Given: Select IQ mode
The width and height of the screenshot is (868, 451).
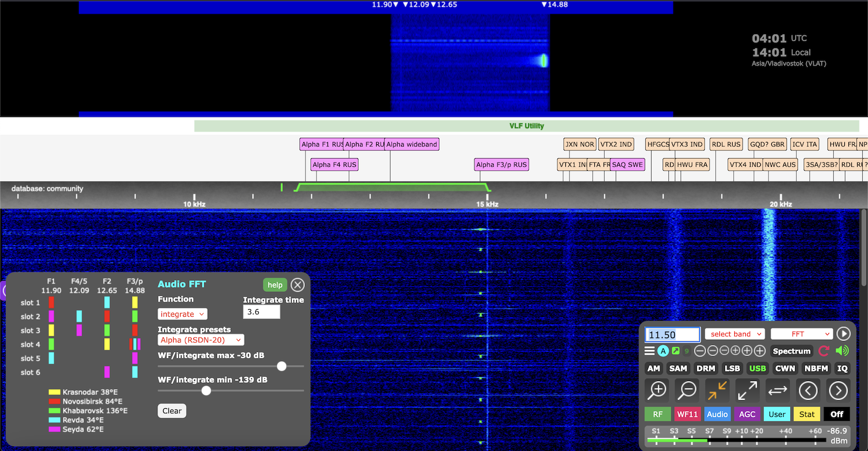Looking at the screenshot, I should 843,368.
